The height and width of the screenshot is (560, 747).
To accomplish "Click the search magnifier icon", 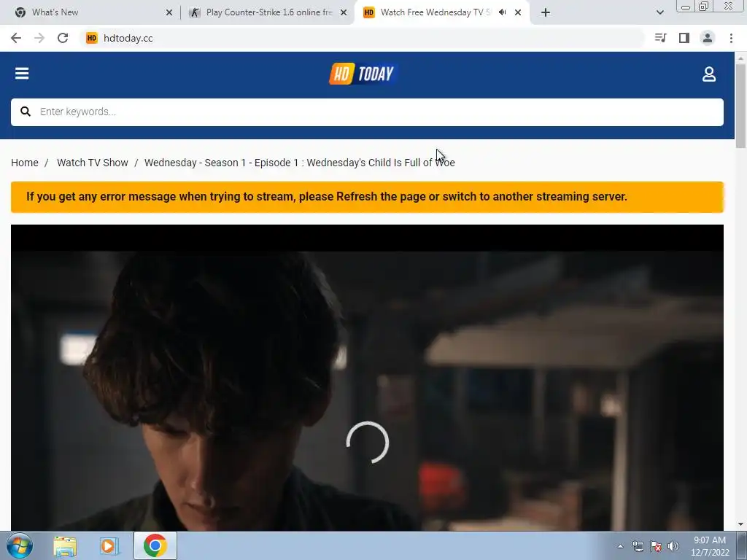I will 26,112.
